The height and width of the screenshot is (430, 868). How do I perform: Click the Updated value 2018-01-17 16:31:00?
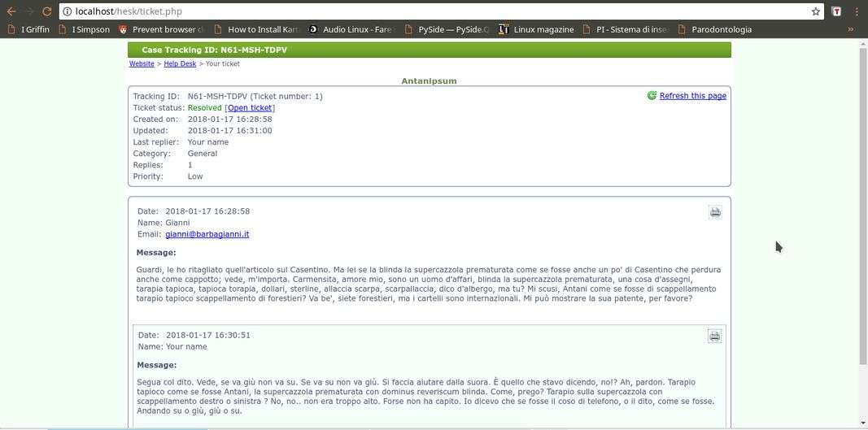click(229, 131)
